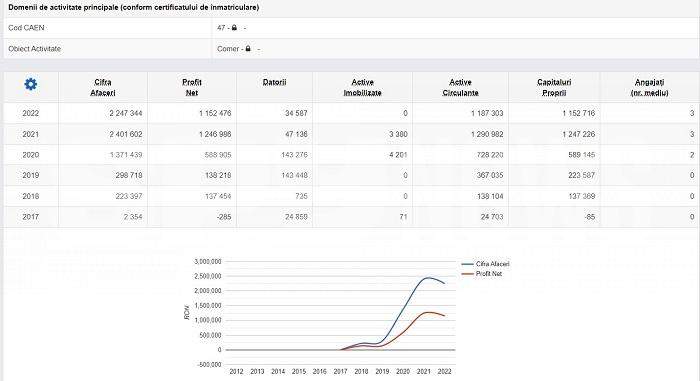Click turnover value 223 397
Image resolution: width=700 pixels, height=381 pixels.
tap(129, 196)
